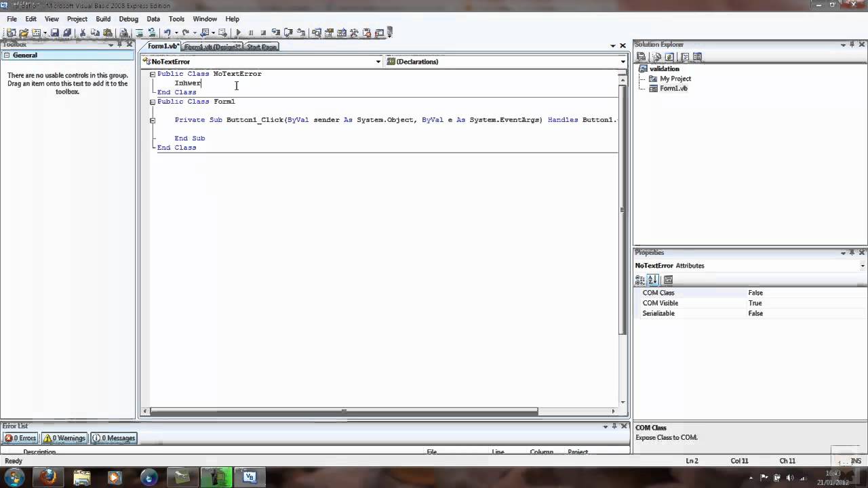
Task: Toggle the 0 Warnings filter
Action: pyautogui.click(x=64, y=438)
